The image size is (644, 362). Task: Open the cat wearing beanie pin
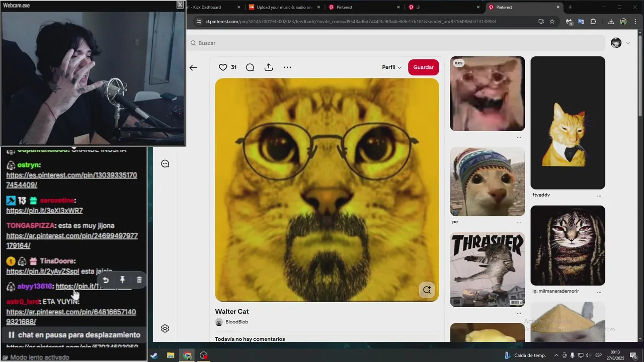click(487, 182)
